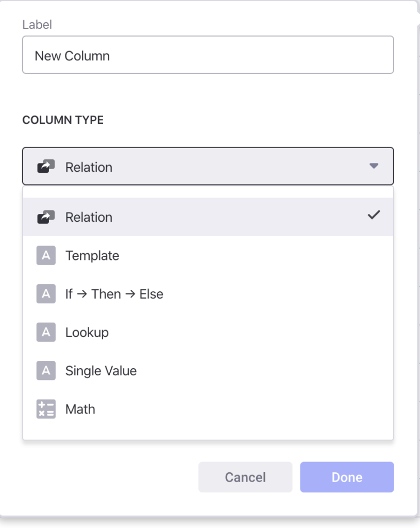Collapse the column type dropdown with its arrow
The width and height of the screenshot is (420, 528).
tap(374, 166)
